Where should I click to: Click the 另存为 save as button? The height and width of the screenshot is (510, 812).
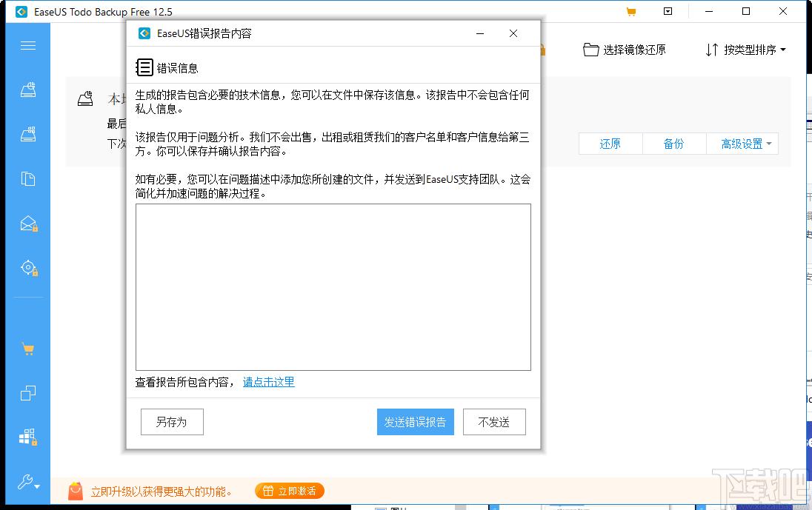(x=172, y=422)
